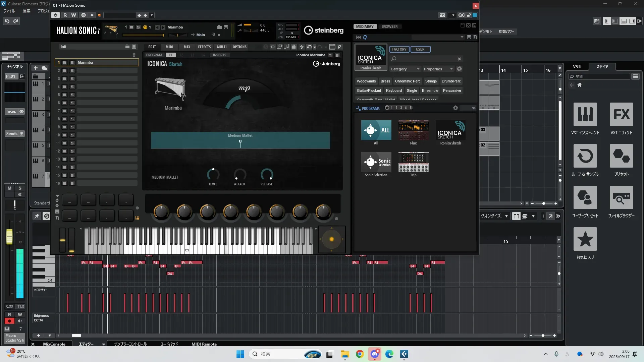Screen dimensions: 644x362
Task: Switch to the EFFECTS page tab
Action: click(204, 47)
